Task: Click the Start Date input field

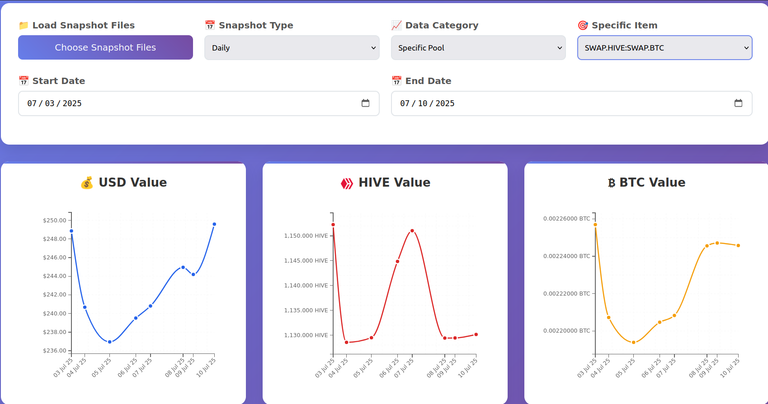Action: point(199,103)
